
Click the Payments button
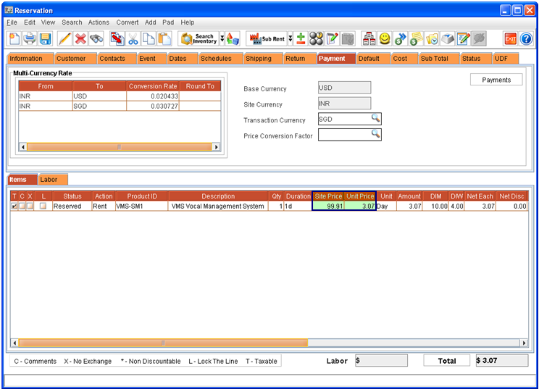[x=496, y=80]
